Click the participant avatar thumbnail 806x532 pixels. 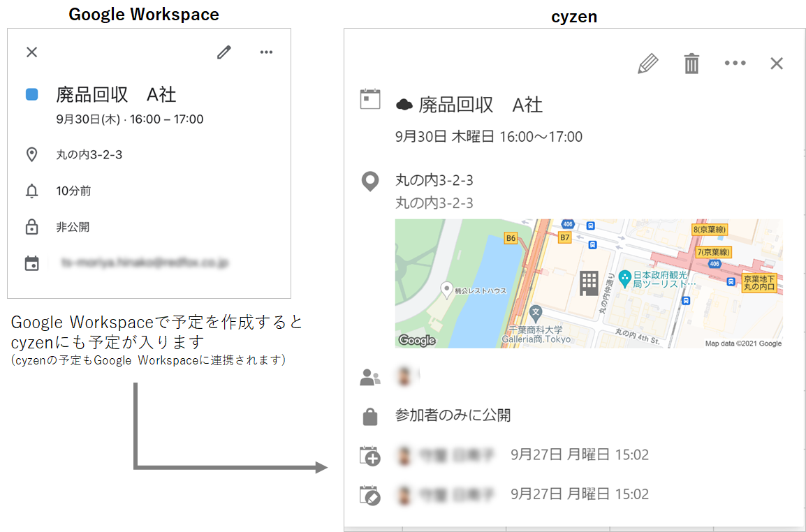point(405,376)
